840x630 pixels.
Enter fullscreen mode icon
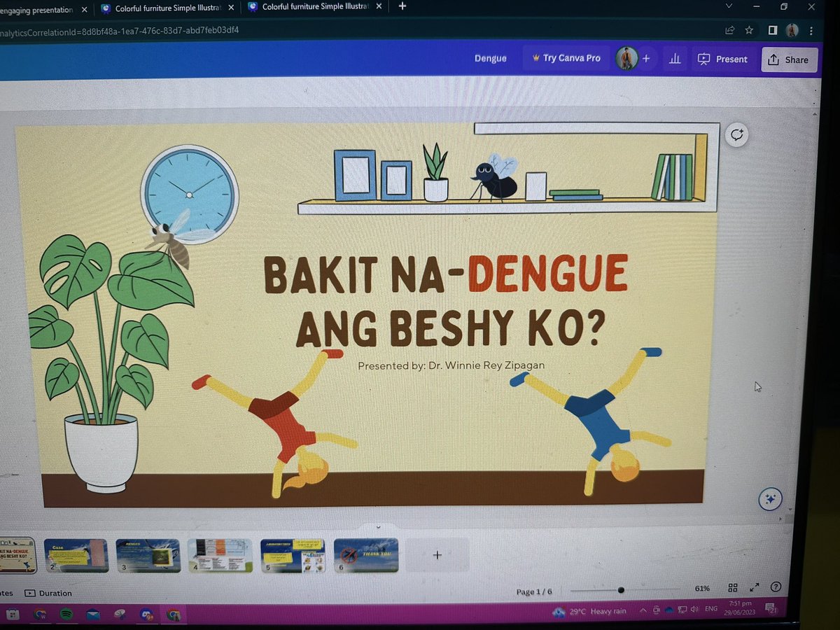tap(755, 588)
